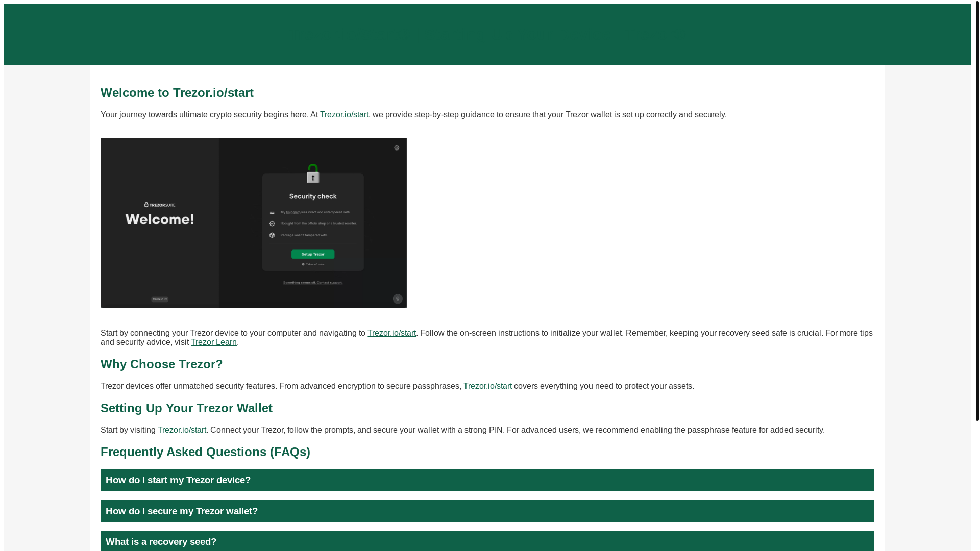Expand 'How do I secure my Trezor wallet?' FAQ
980x551 pixels.
point(487,511)
